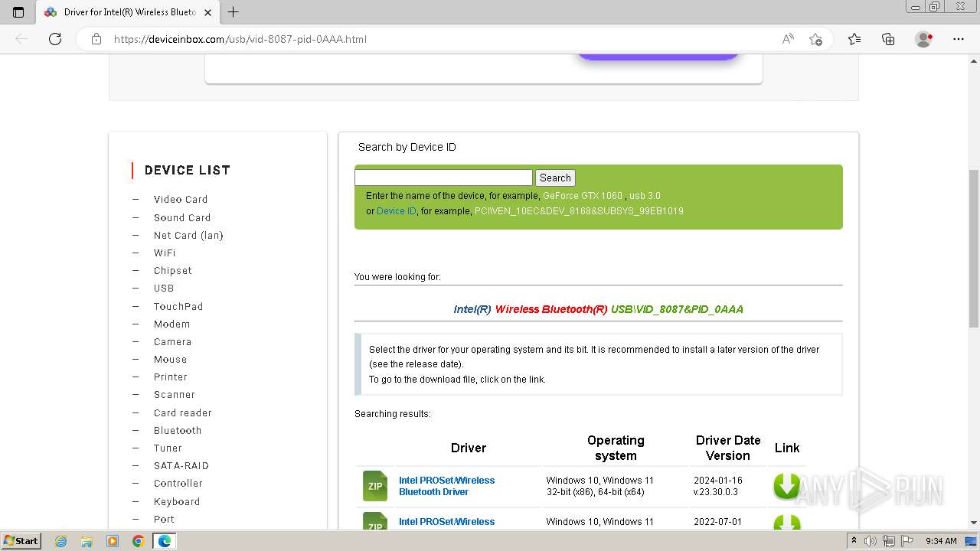980x551 pixels.
Task: Open the TouchPad category
Action: 178,306
